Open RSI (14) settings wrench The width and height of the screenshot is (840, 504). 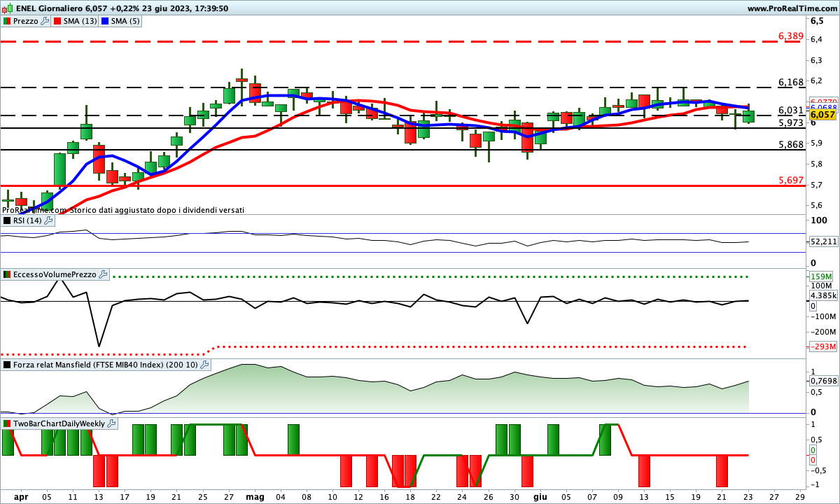click(48, 220)
